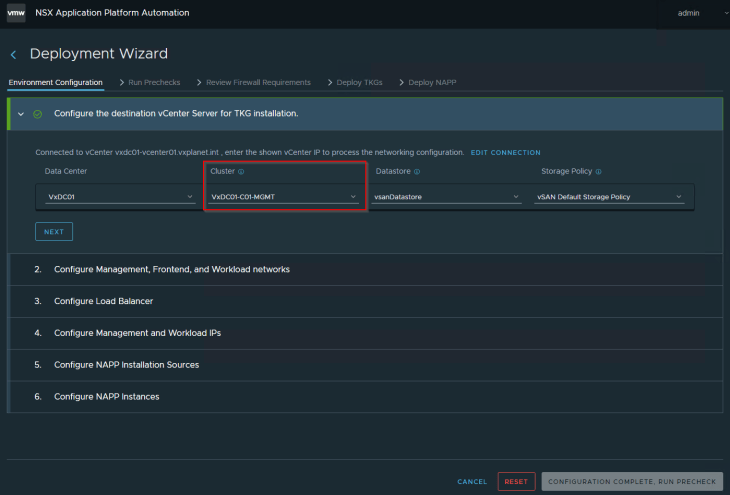Viewport: 730px width, 495px height.
Task: Go to the Deploy TKGs tab
Action: click(x=359, y=82)
